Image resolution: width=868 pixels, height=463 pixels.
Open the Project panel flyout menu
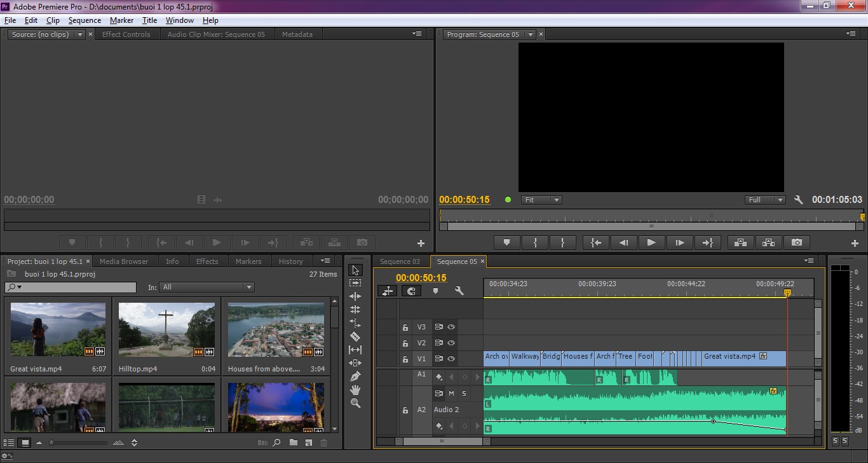(x=325, y=261)
